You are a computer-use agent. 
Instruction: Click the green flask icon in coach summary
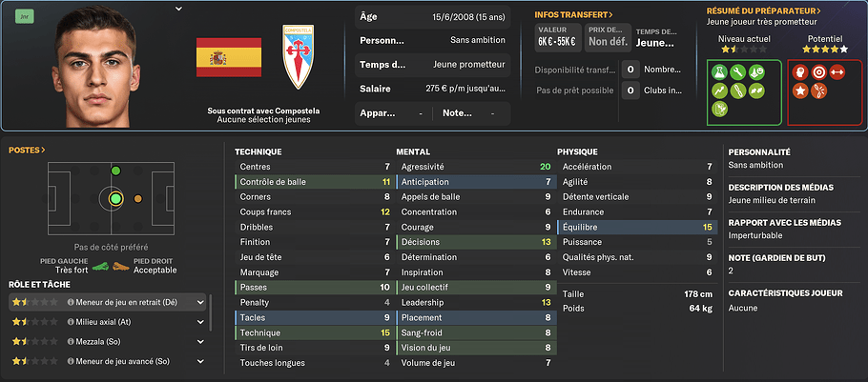(x=720, y=72)
